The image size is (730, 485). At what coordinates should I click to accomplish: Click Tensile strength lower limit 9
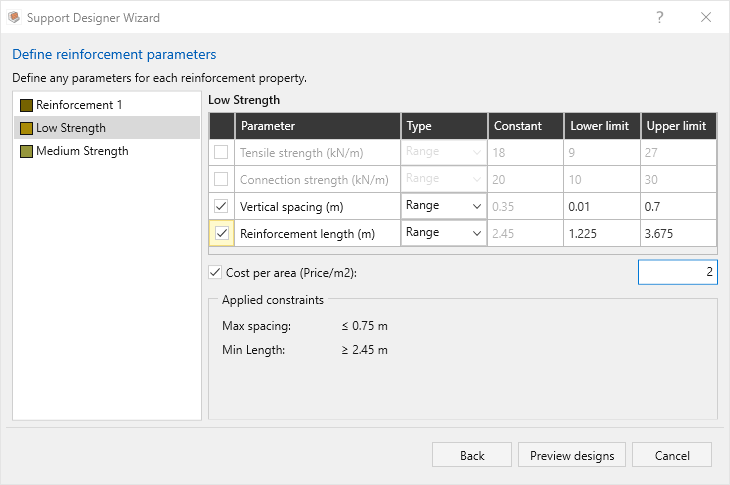click(x=602, y=152)
